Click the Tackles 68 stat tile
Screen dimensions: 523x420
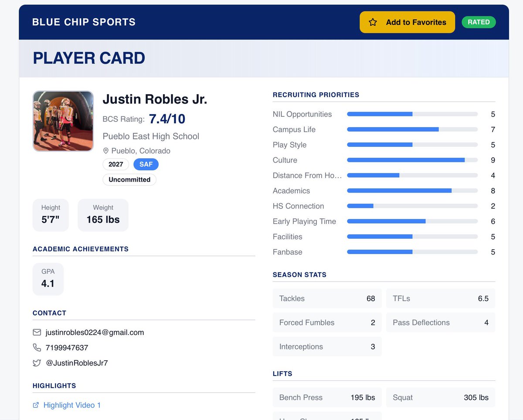point(327,298)
